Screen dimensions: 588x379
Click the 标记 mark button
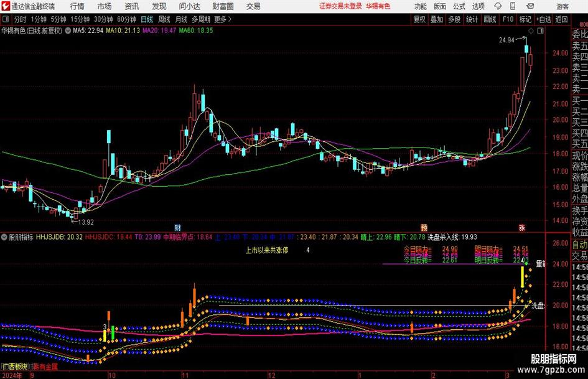(525, 19)
